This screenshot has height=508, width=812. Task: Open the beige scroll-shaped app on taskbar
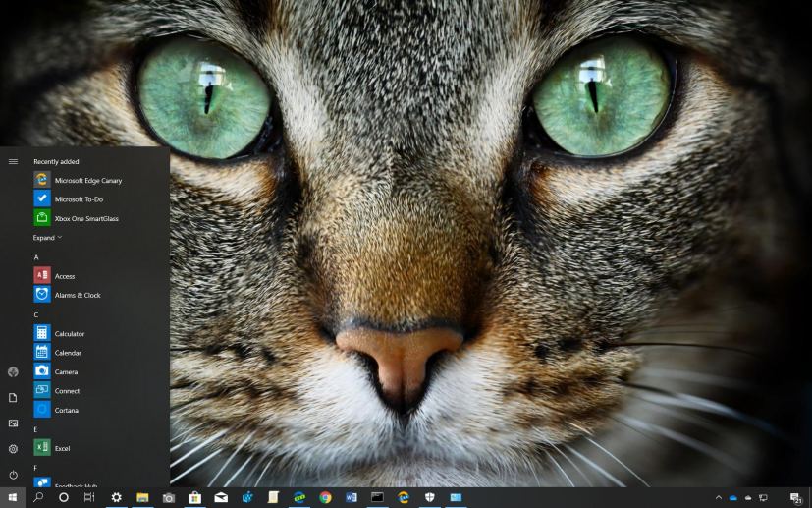tap(273, 497)
